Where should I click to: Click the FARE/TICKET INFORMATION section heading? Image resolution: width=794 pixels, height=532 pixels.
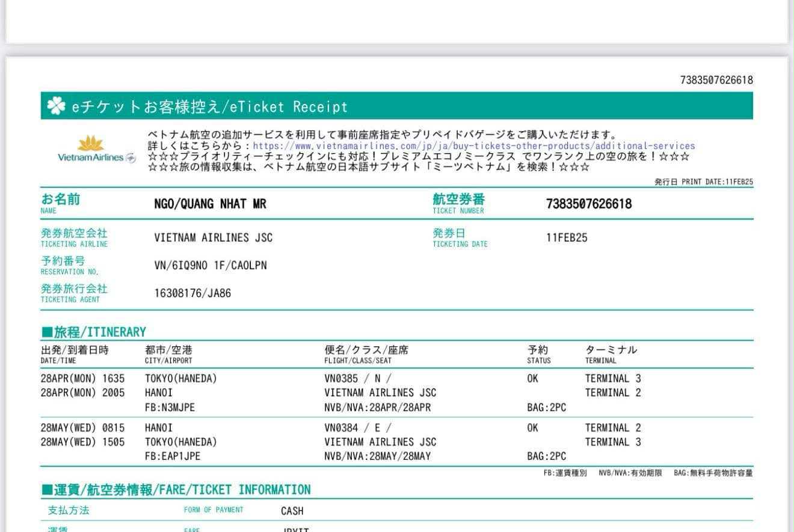click(176, 490)
